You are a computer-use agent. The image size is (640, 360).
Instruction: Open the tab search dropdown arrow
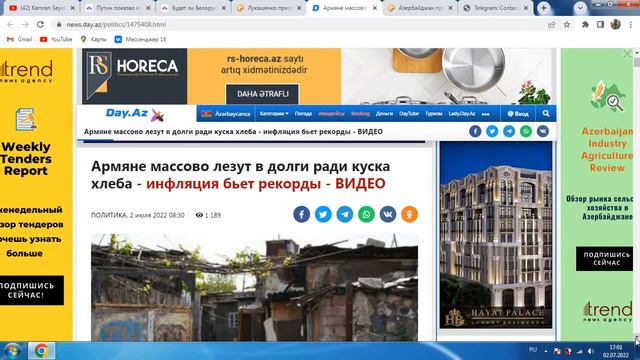(x=580, y=8)
